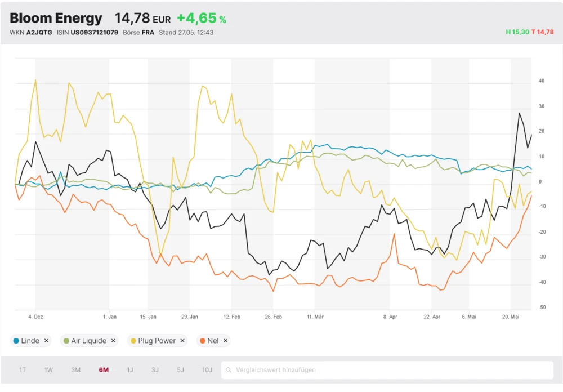Image resolution: width=563 pixels, height=392 pixels.
Task: Click the green Air Liquide color dot
Action: [66, 341]
